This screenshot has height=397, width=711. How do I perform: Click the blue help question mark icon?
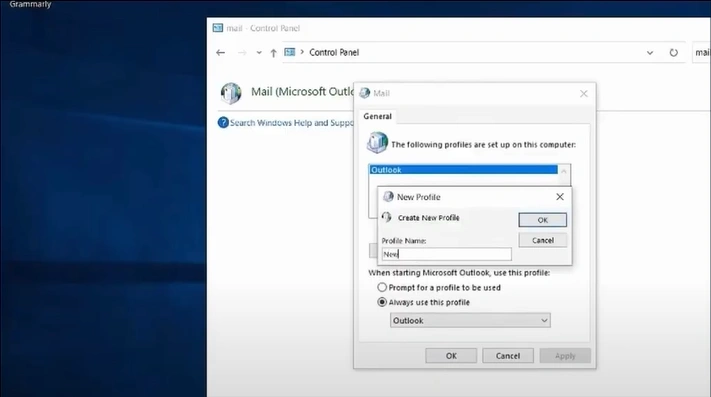coord(223,122)
